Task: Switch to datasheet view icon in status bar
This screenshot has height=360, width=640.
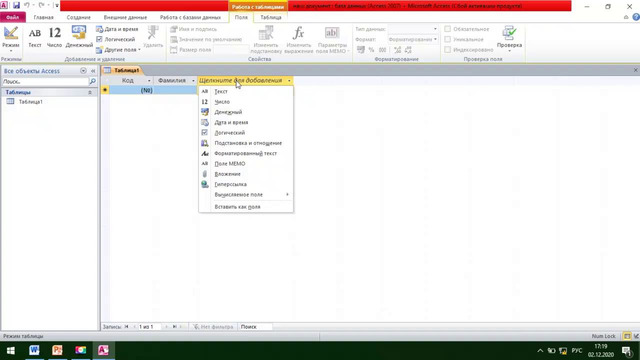Action: click(x=627, y=336)
